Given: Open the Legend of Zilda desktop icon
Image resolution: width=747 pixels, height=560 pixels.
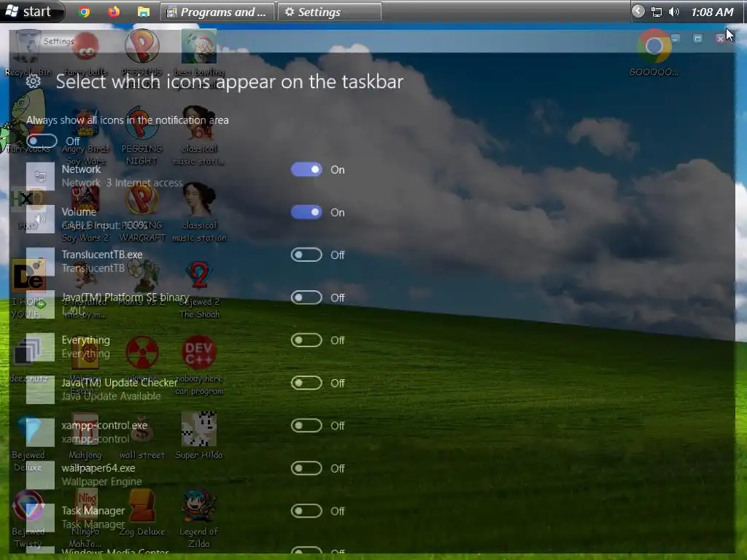Looking at the screenshot, I should pos(199,518).
